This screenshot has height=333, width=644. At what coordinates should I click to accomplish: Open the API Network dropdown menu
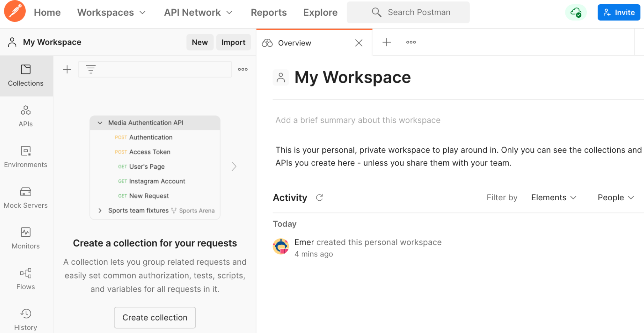coord(198,12)
